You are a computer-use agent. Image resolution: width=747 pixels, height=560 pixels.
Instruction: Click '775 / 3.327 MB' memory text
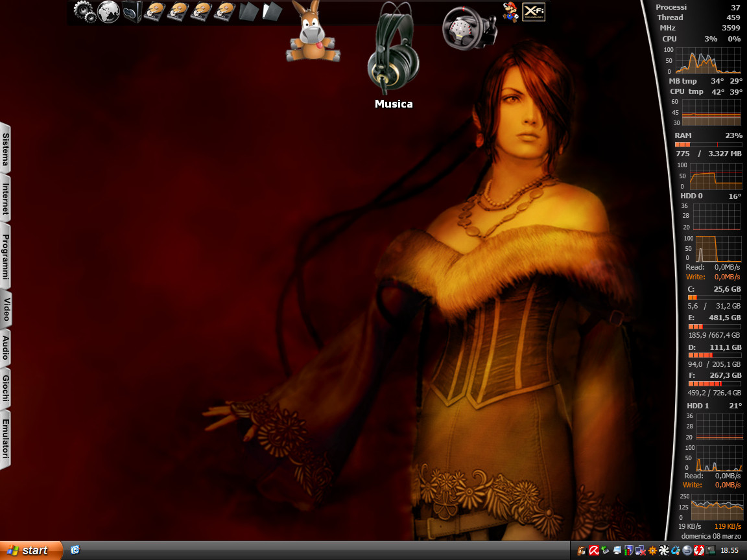click(708, 154)
